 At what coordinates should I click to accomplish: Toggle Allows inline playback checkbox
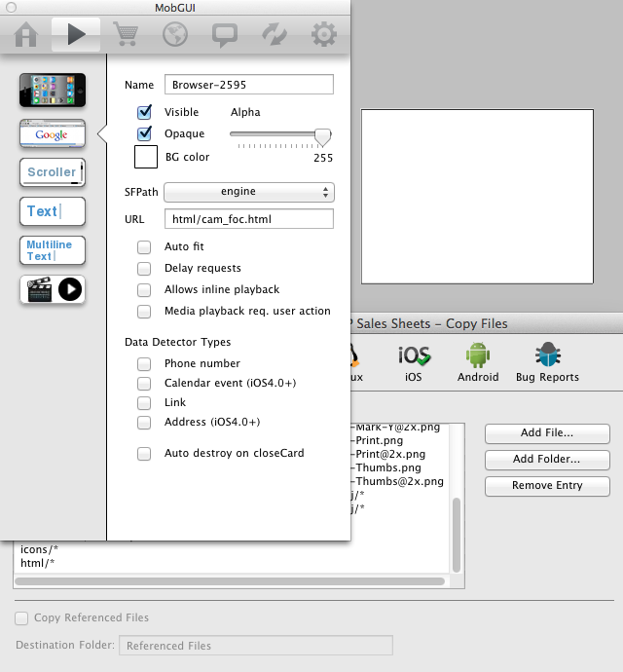click(x=144, y=289)
